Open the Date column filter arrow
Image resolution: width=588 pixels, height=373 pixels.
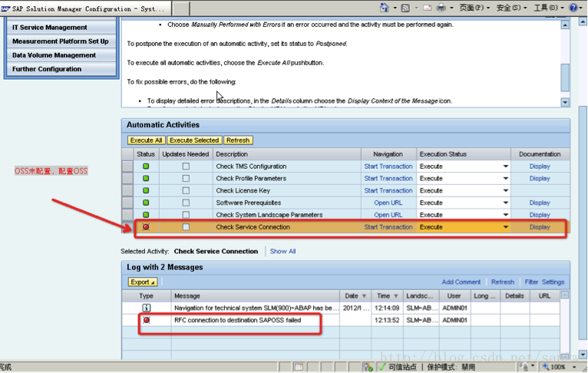coord(364,296)
